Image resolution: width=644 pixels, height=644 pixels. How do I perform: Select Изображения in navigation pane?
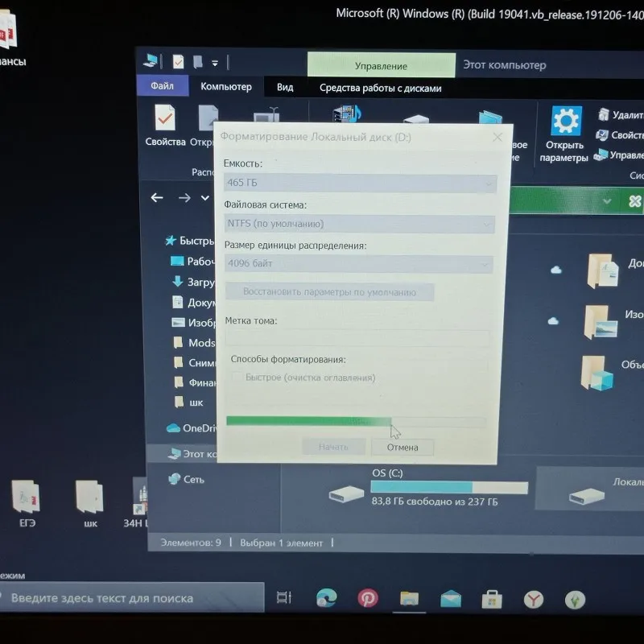tap(193, 323)
